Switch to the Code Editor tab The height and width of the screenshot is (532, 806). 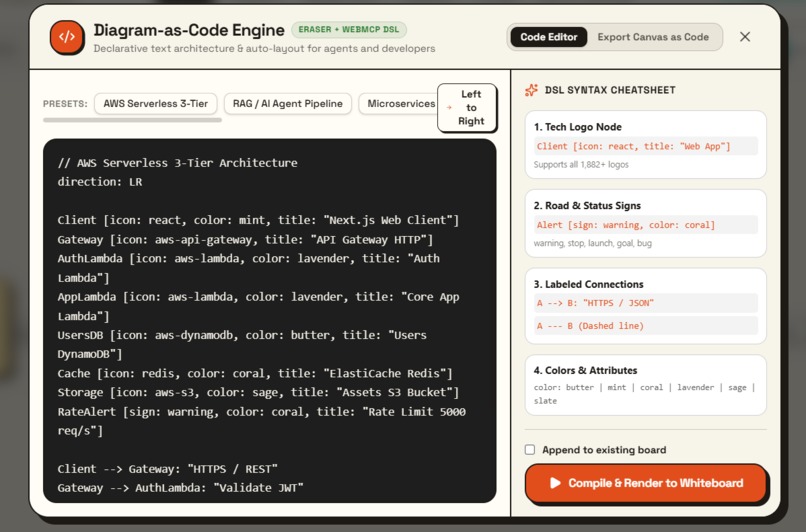(x=548, y=37)
